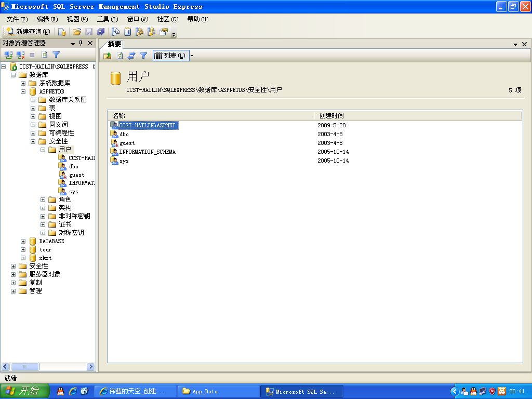This screenshot has height=399, width=532.
Task: Select the 架构 folder in tree
Action: point(65,208)
